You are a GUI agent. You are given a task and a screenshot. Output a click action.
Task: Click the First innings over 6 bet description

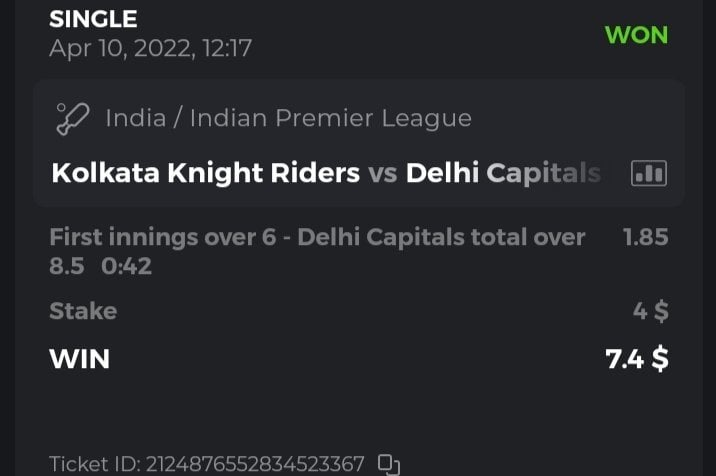point(316,238)
